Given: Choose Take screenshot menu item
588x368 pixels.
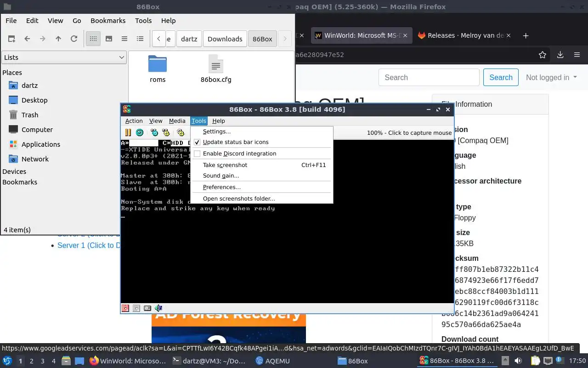Looking at the screenshot, I should pyautogui.click(x=262, y=165).
